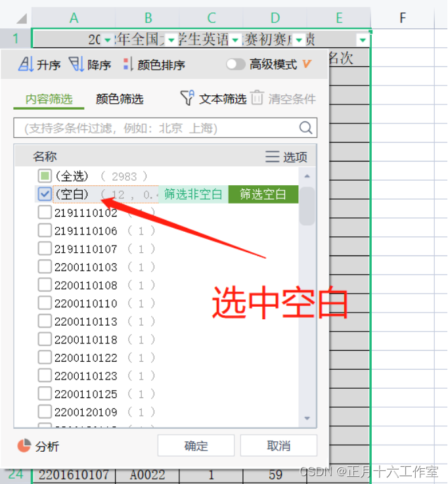This screenshot has width=448, height=484.
Task: Click cell containing 2201610107
Action: pos(74,475)
